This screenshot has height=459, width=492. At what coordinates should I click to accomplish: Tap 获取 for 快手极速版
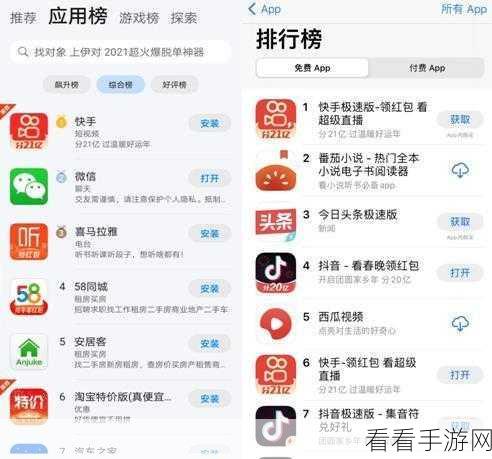click(x=460, y=119)
